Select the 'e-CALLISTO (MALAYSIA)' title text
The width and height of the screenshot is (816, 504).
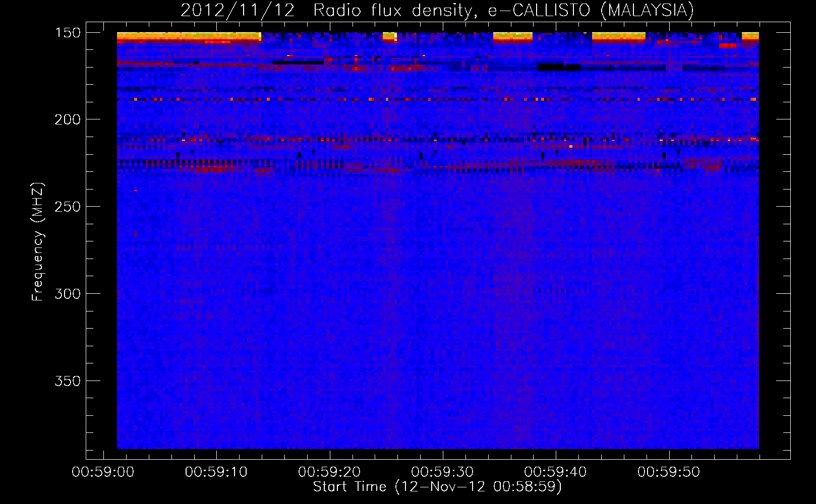click(591, 11)
